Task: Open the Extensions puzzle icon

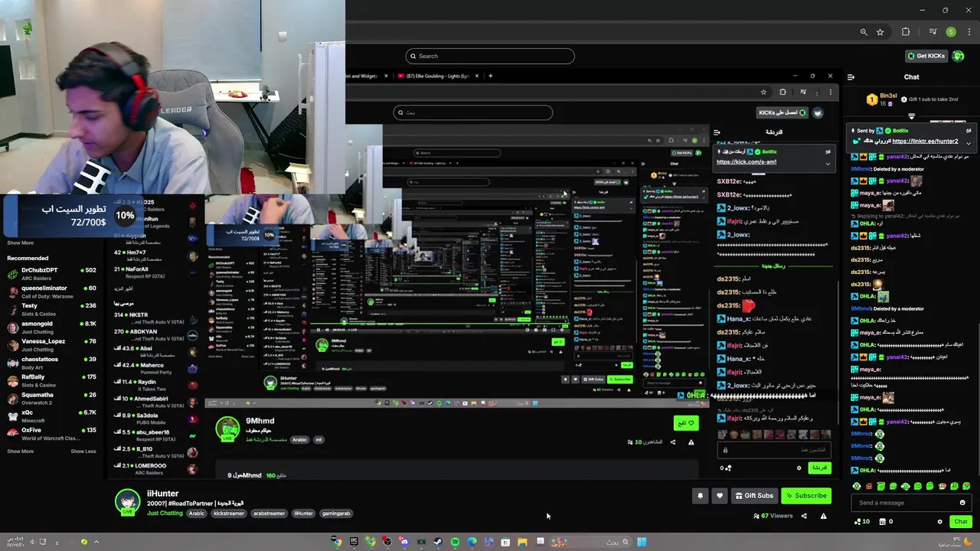Action: click(x=906, y=32)
